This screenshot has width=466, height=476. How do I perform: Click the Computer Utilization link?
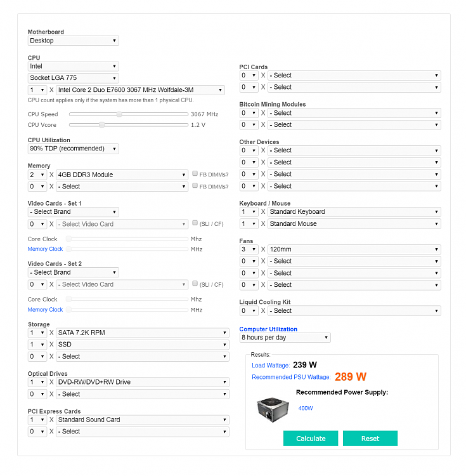point(268,329)
